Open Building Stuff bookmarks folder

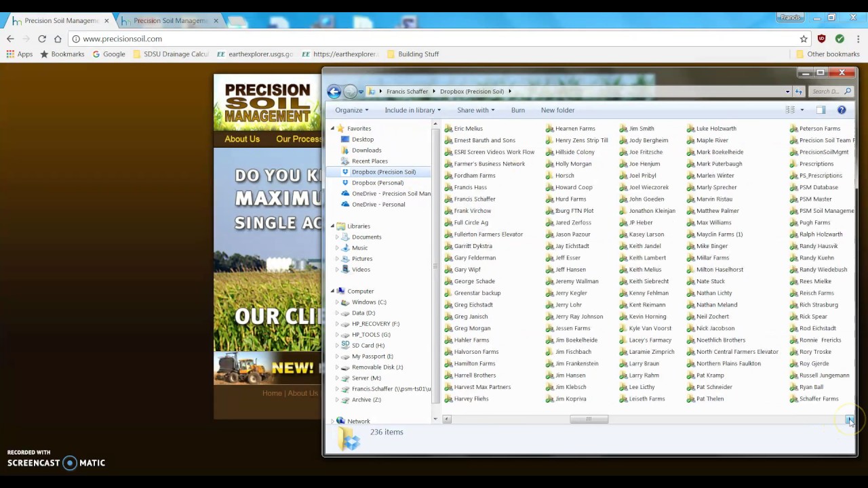[x=413, y=54]
